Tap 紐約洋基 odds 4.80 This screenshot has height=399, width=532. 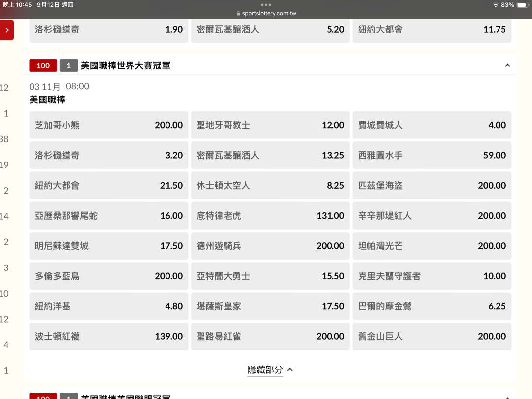click(108, 306)
